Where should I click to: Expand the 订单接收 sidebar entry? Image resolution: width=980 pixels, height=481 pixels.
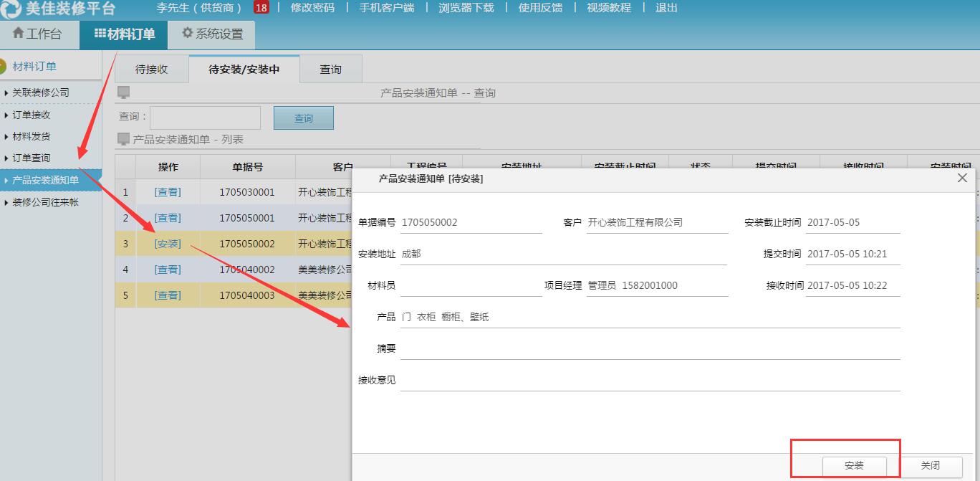point(31,114)
